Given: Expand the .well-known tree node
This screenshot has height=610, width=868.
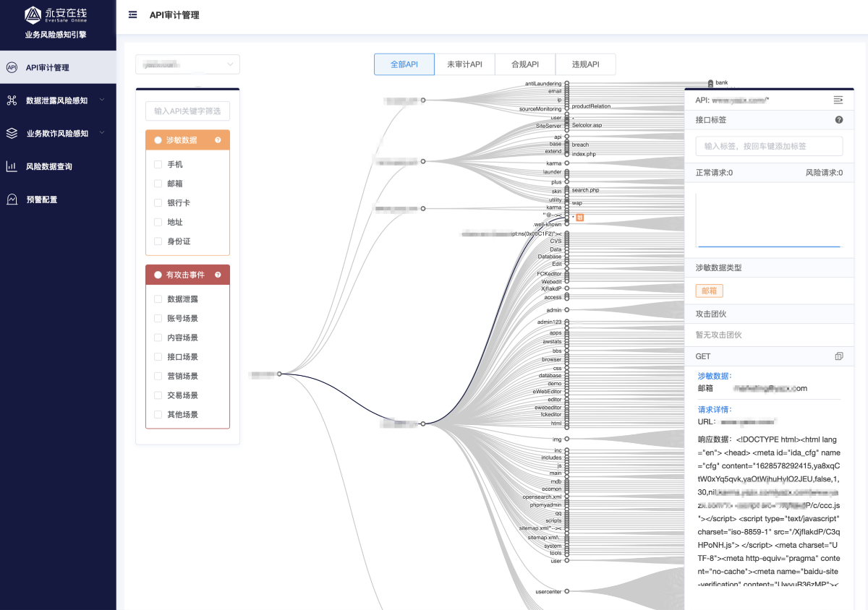Looking at the screenshot, I should click(567, 225).
